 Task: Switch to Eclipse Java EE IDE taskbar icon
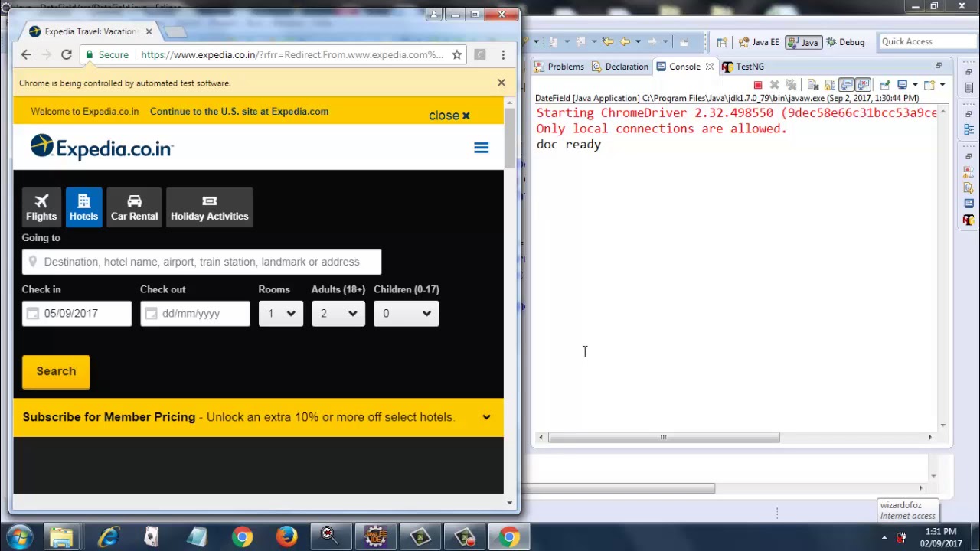point(375,536)
